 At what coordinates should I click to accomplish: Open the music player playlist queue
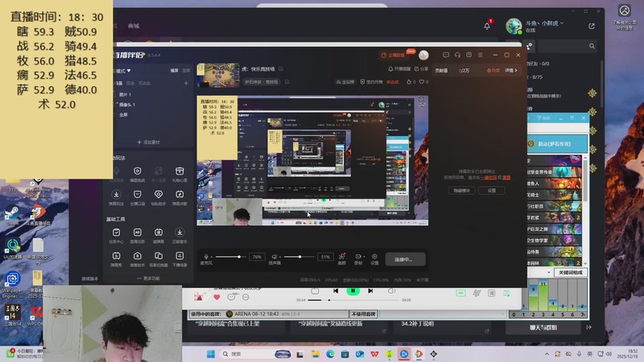click(506, 294)
